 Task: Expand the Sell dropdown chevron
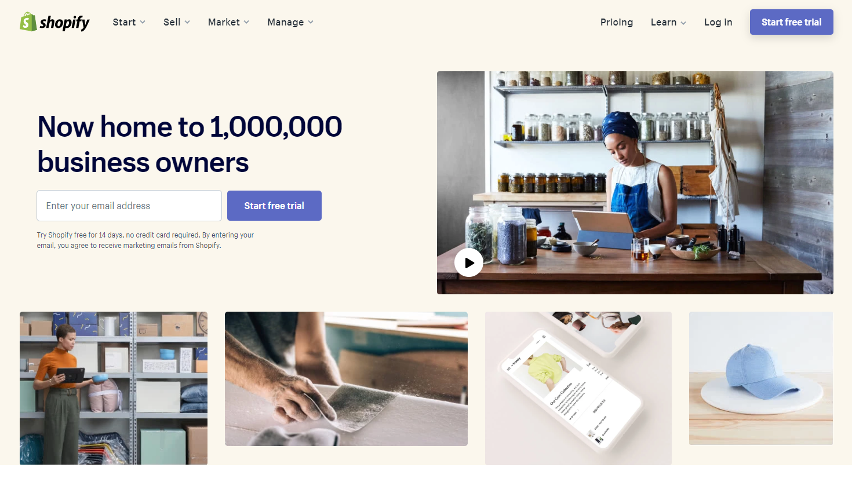pos(187,23)
